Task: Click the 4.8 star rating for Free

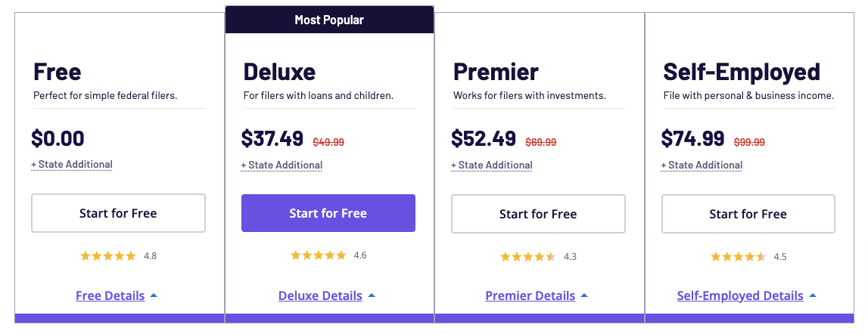Action: [x=119, y=256]
